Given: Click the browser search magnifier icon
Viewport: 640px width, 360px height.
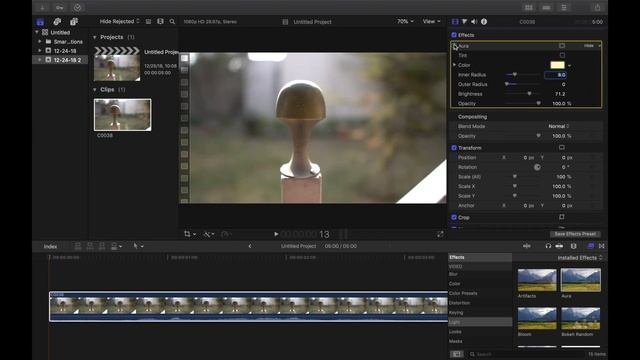Looking at the screenshot, I should (x=172, y=22).
